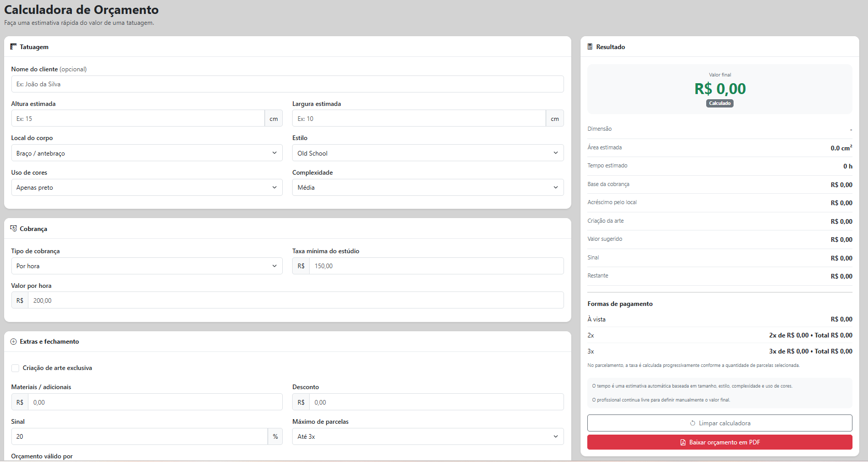868x462 pixels.
Task: Click the Extras e fechamento plus icon
Action: click(13, 342)
